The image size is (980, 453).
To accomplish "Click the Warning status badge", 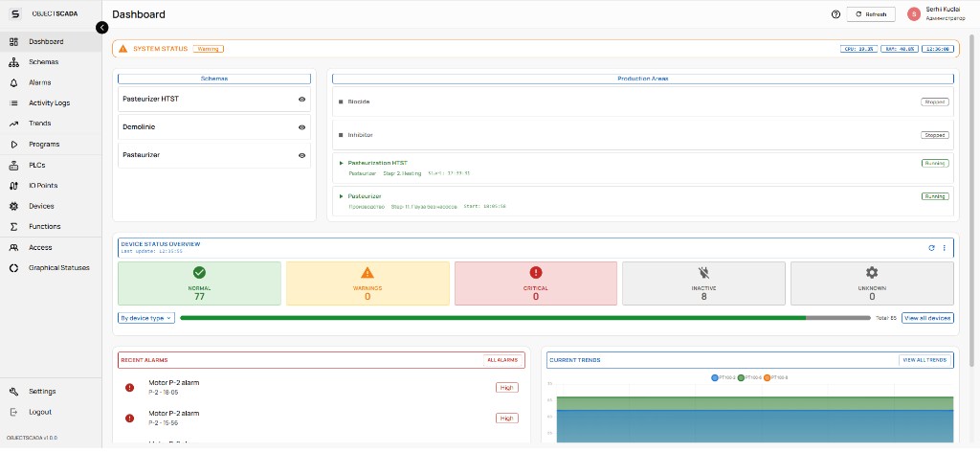I will 208,49.
